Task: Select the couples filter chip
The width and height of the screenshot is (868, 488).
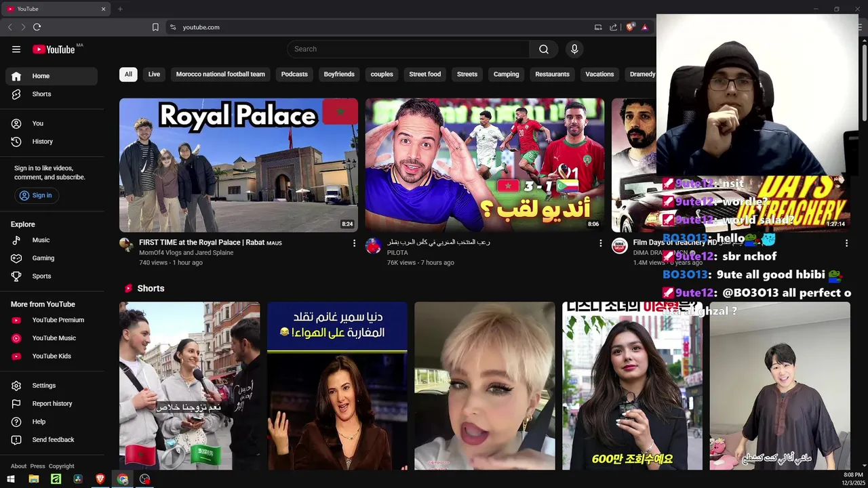Action: [x=382, y=74]
